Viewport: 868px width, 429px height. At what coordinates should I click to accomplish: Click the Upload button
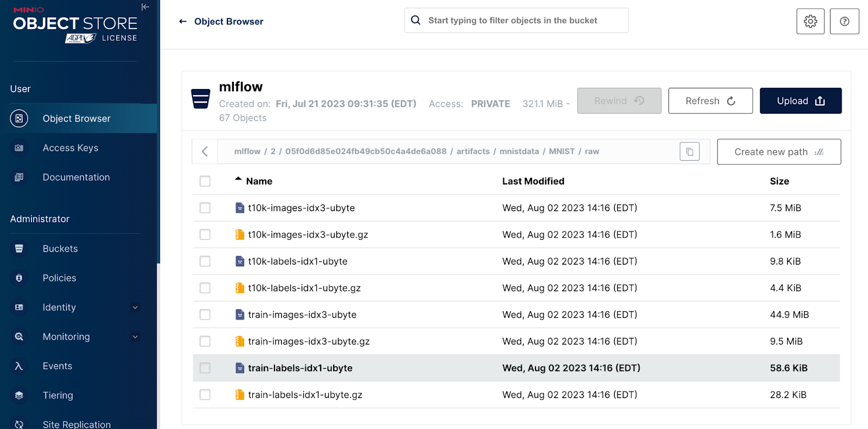[801, 101]
